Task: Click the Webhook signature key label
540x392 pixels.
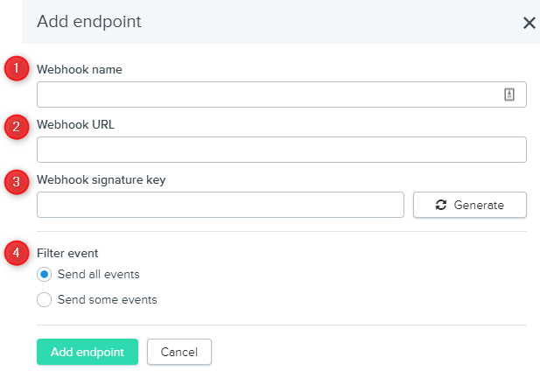Action: click(102, 179)
